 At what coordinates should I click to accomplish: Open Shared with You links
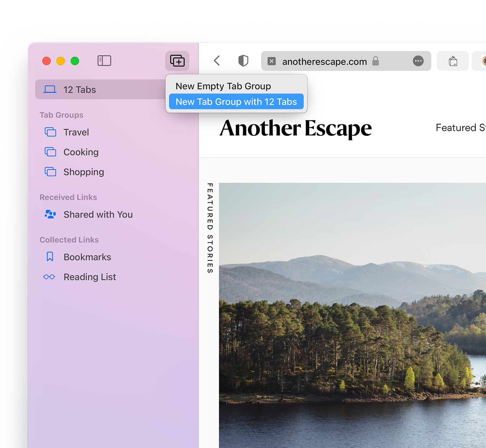tap(98, 214)
